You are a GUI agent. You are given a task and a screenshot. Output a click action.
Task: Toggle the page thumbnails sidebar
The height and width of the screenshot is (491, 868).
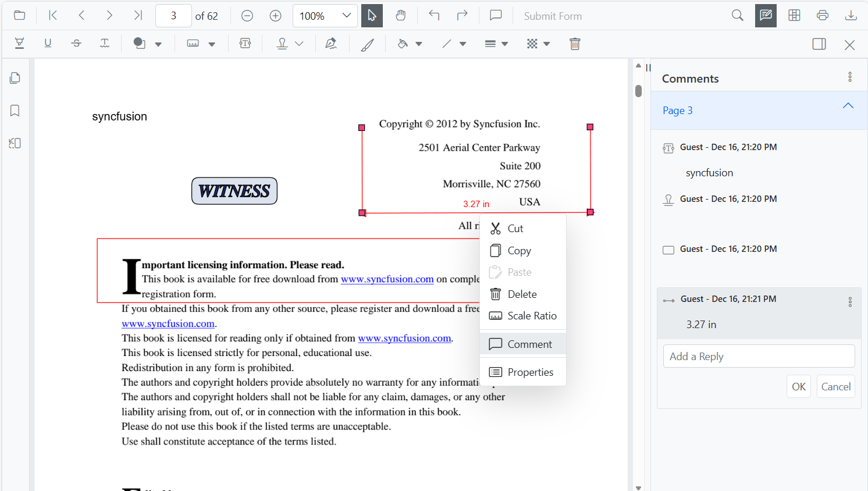pos(15,77)
